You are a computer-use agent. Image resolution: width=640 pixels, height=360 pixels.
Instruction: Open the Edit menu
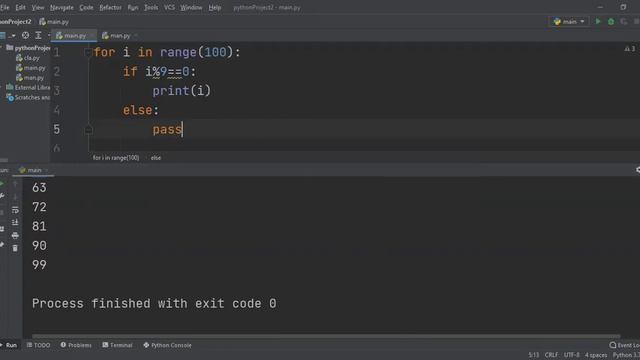click(20, 7)
